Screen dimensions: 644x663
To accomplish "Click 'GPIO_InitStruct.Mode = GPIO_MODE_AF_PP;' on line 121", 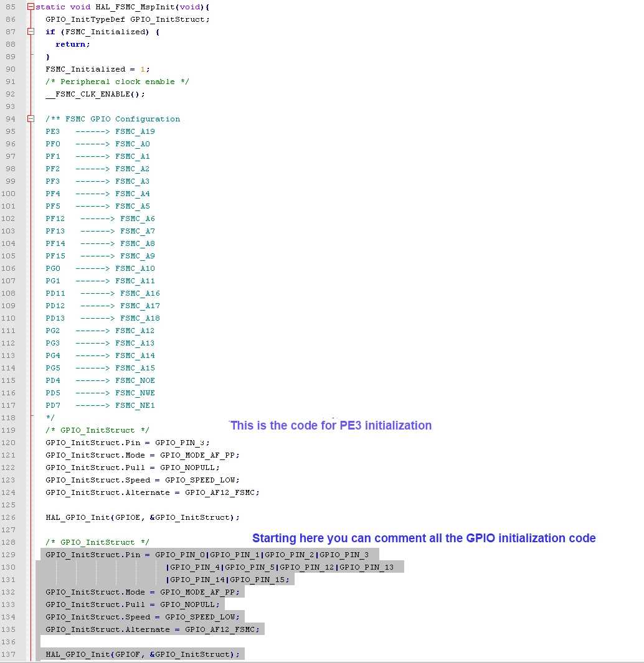I will point(143,456).
